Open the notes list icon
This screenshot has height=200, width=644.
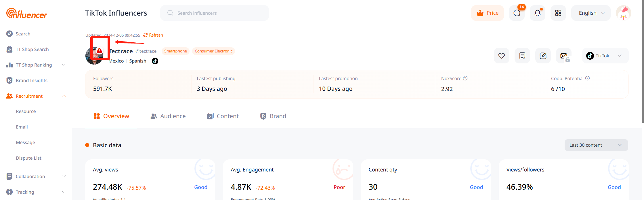(522, 56)
